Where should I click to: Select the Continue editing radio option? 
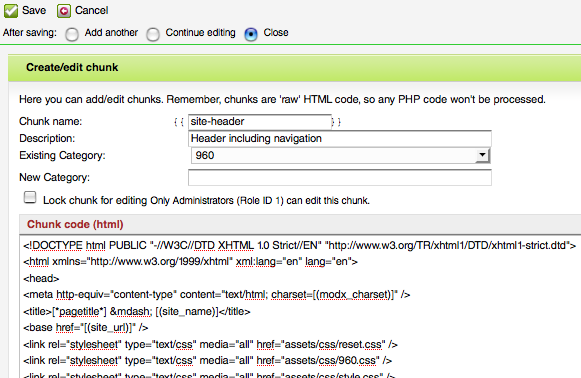153,35
